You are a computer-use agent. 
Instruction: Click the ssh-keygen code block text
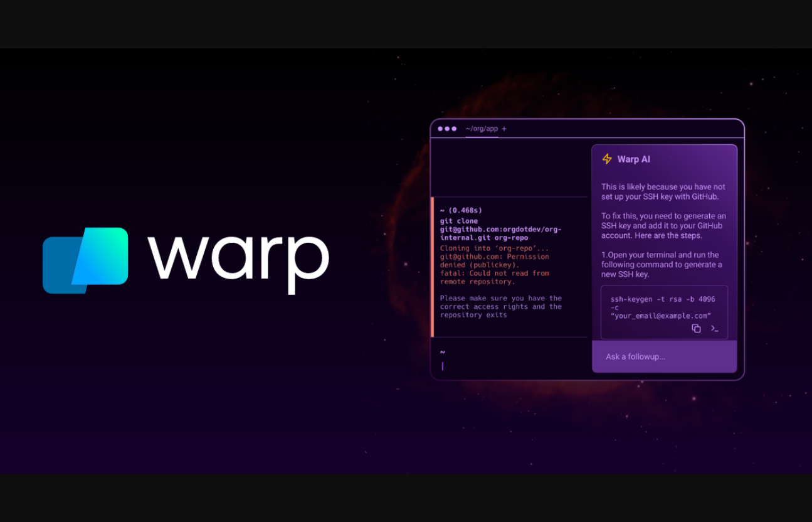[662, 307]
